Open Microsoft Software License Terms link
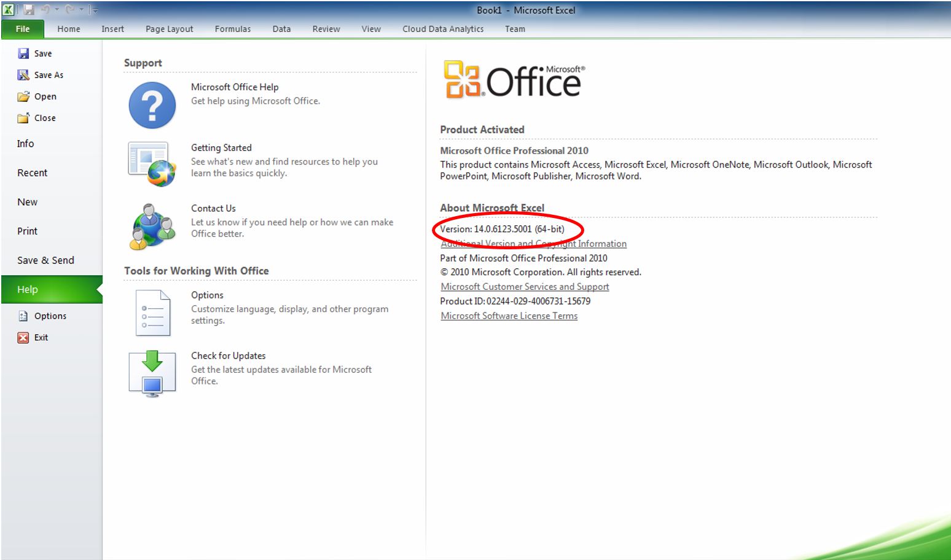The height and width of the screenshot is (560, 951). tap(509, 316)
